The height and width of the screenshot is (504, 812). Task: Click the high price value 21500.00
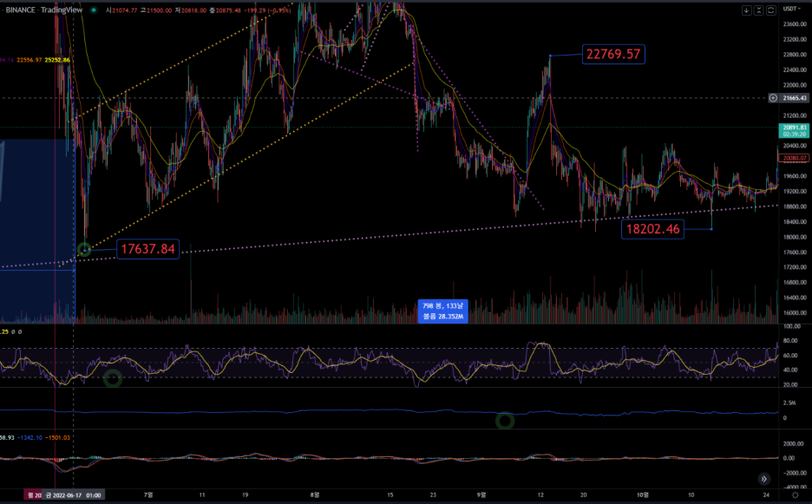[x=160, y=10]
